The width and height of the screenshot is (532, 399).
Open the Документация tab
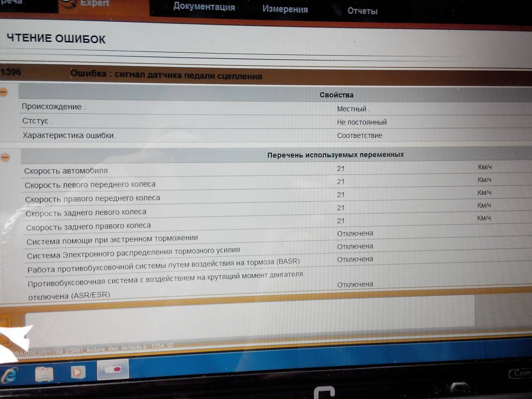(x=204, y=7)
